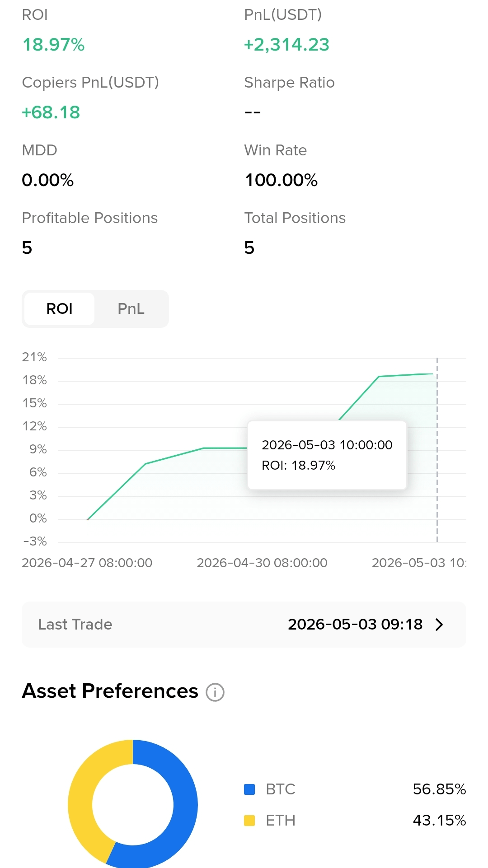
Task: Open the Asset Preferences info icon
Action: point(215,692)
